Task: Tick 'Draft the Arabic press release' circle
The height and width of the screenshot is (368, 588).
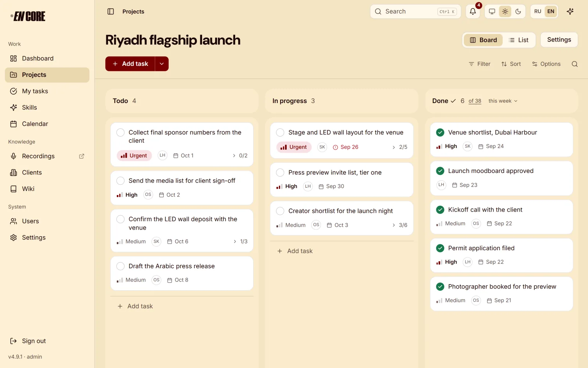Action: 121,266
